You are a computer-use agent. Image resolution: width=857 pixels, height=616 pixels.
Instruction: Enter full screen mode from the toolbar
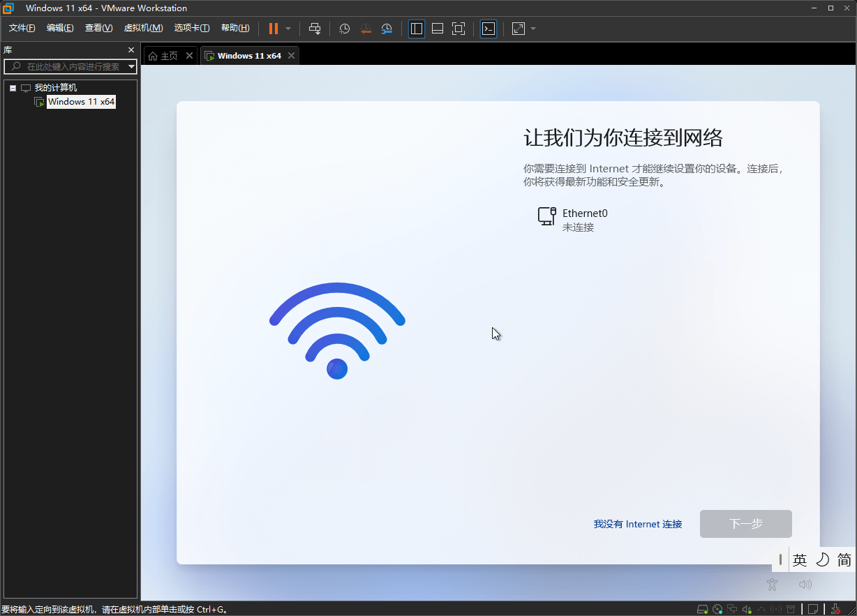[459, 29]
